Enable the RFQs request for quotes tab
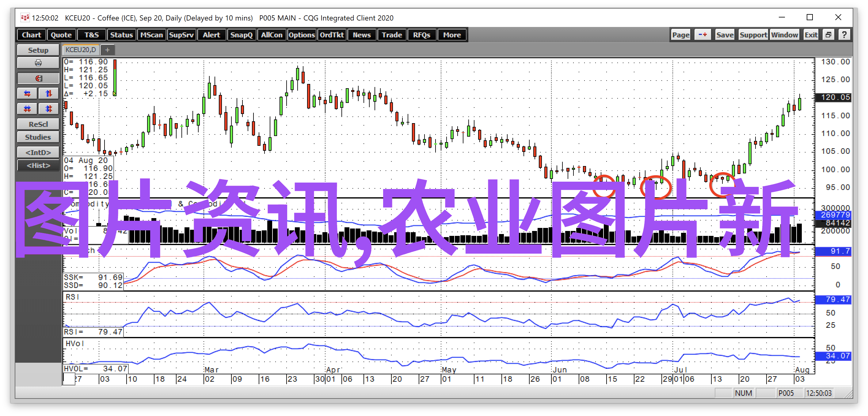 (x=422, y=34)
